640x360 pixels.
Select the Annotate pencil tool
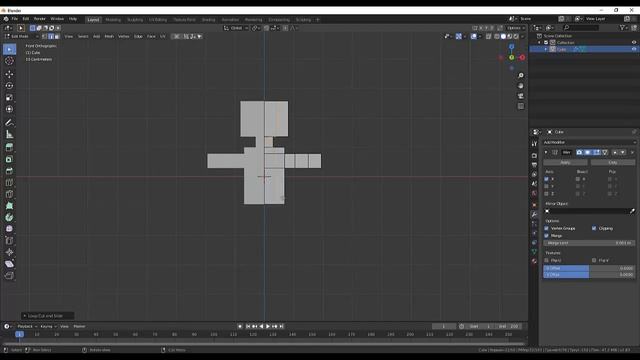(9, 122)
